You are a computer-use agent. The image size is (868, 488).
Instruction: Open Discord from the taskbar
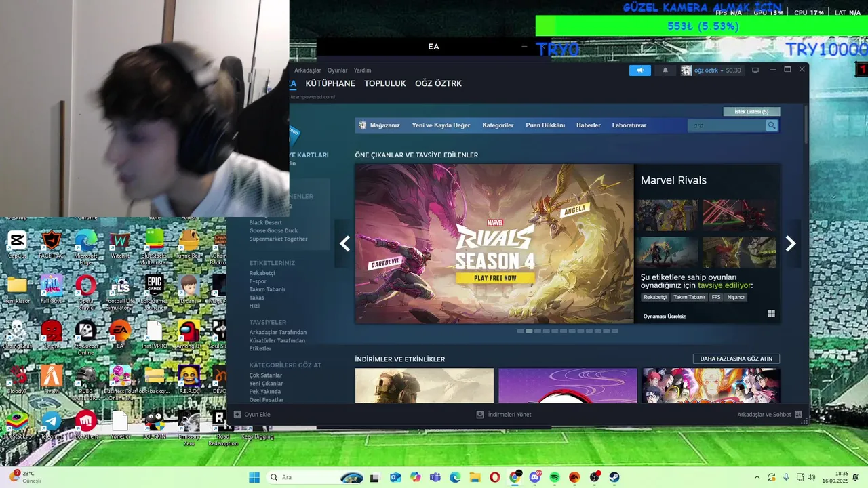535,477
